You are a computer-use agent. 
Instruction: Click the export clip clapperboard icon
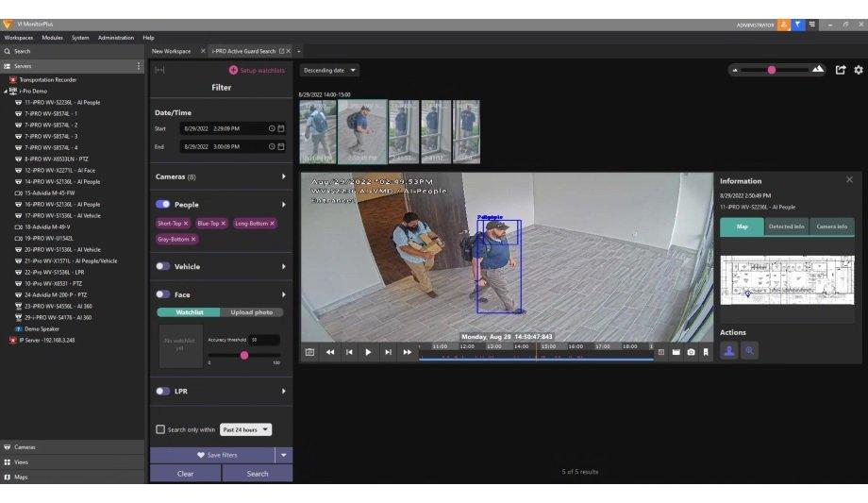click(x=676, y=352)
